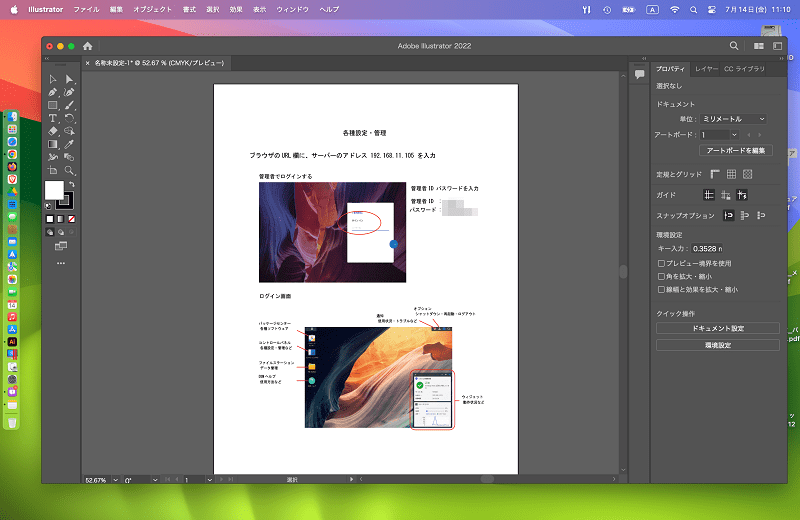Select the Direct Selection tool

tap(69, 79)
